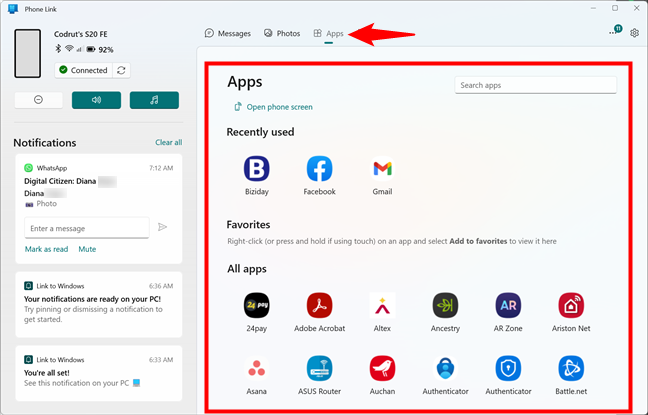Open the Ancestry app
Viewport: 648px width, 415px height.
[x=445, y=305]
